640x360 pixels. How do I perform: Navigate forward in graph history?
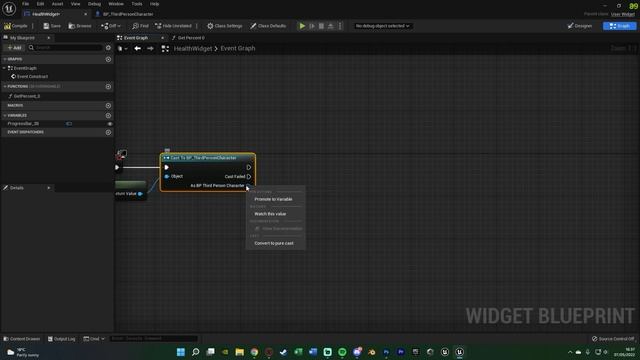click(150, 49)
